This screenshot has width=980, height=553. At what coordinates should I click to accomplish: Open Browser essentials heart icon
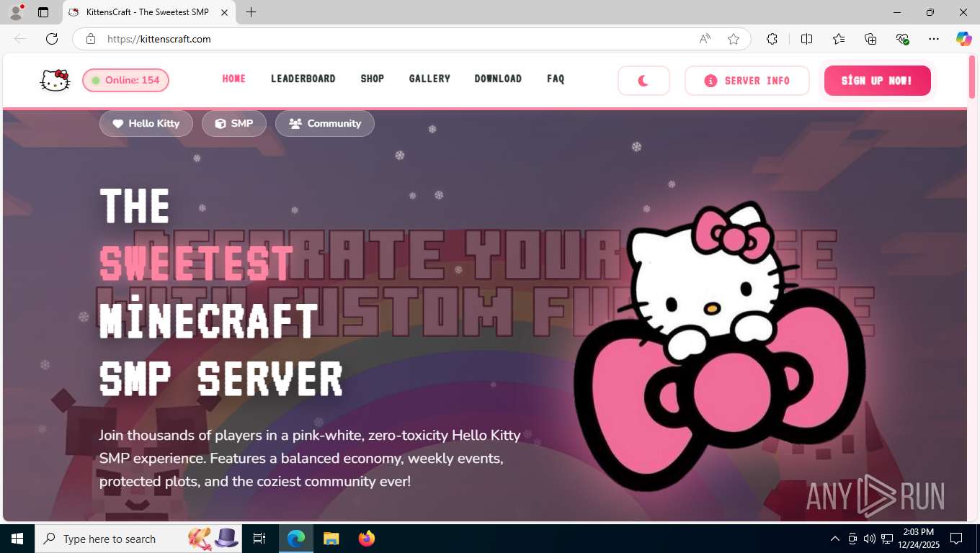tap(902, 39)
